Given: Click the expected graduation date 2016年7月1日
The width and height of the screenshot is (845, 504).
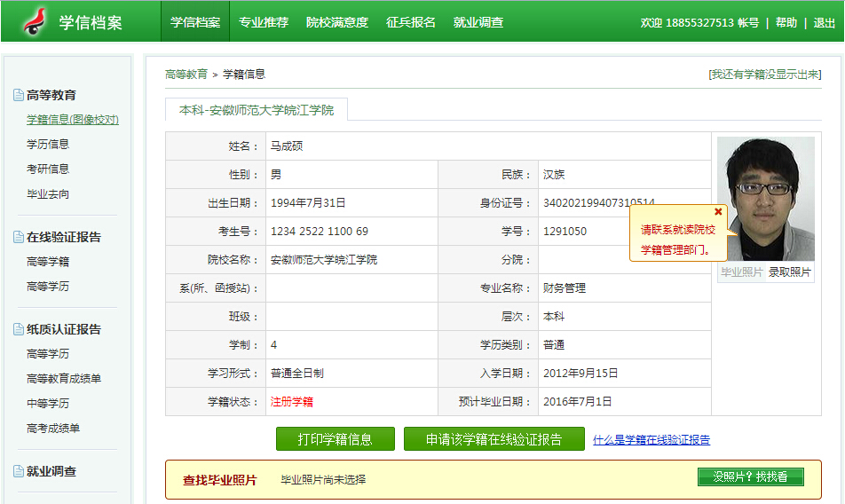Looking at the screenshot, I should [x=577, y=402].
